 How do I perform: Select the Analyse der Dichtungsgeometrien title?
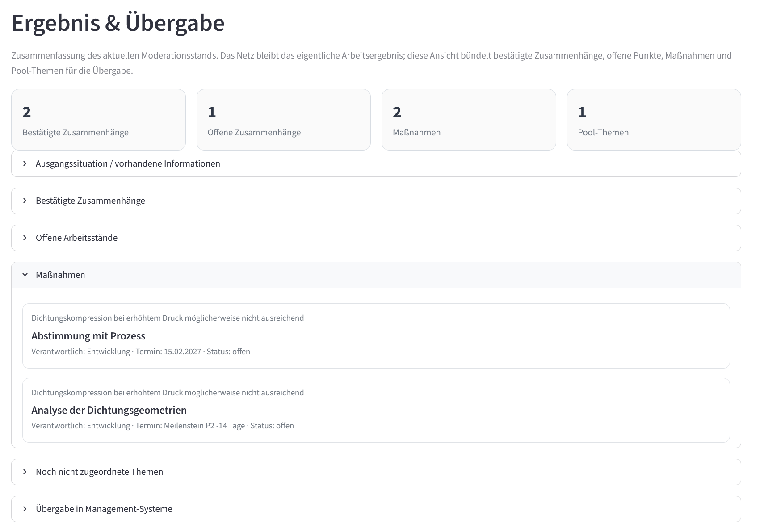coord(109,410)
